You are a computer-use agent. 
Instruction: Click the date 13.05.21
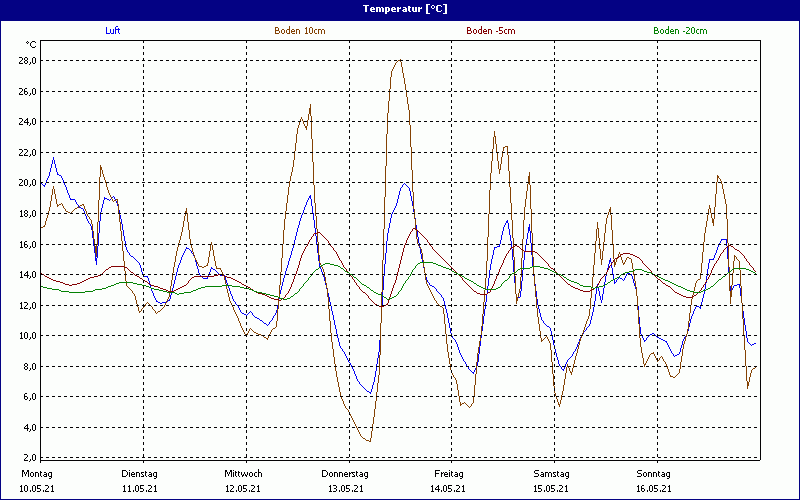(x=346, y=489)
